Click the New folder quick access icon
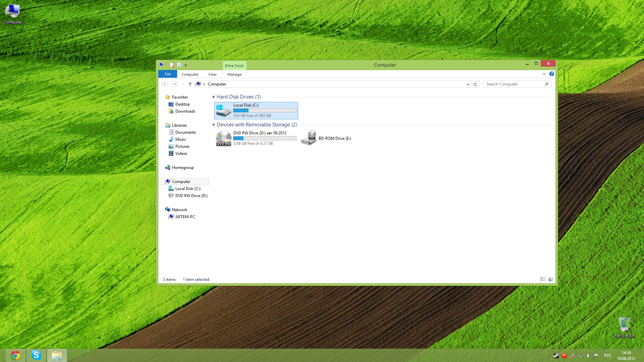This screenshot has height=362, width=644. (x=179, y=65)
